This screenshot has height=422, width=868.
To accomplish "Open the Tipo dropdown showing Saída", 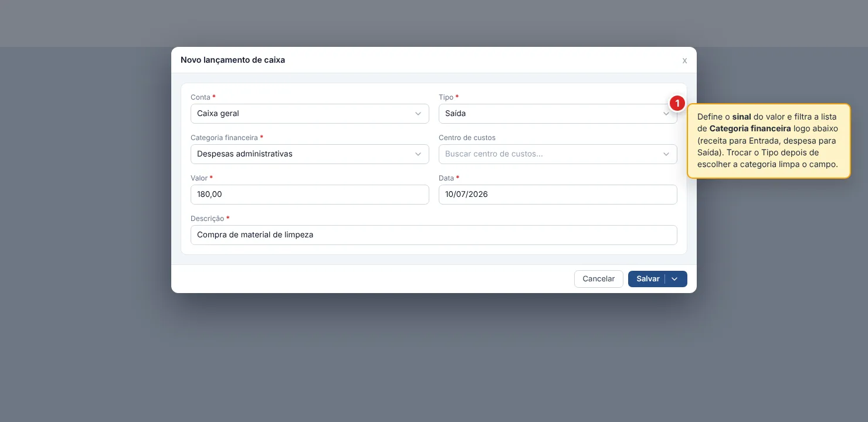I will (558, 114).
